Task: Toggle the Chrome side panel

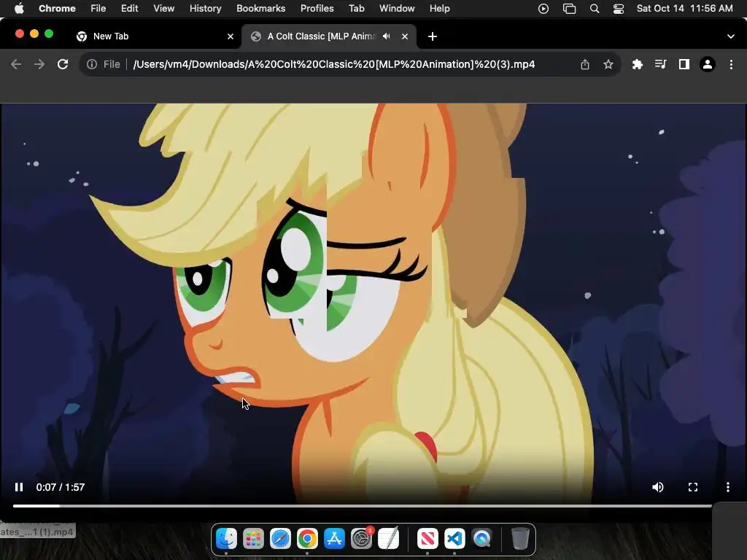Action: tap(684, 64)
